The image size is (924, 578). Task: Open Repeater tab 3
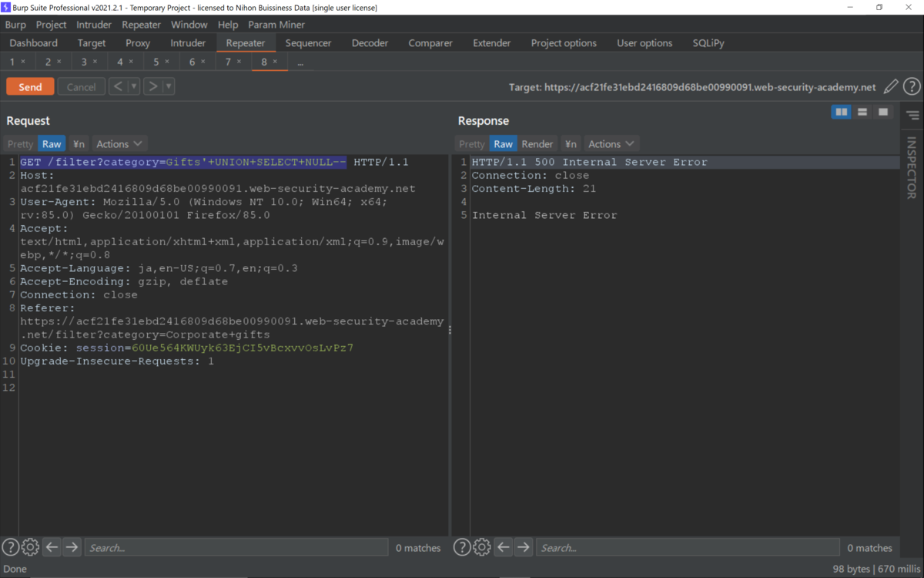pyautogui.click(x=84, y=62)
